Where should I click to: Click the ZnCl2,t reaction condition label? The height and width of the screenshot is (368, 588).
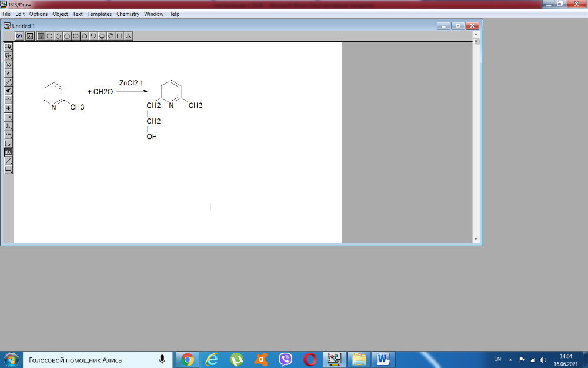131,83
